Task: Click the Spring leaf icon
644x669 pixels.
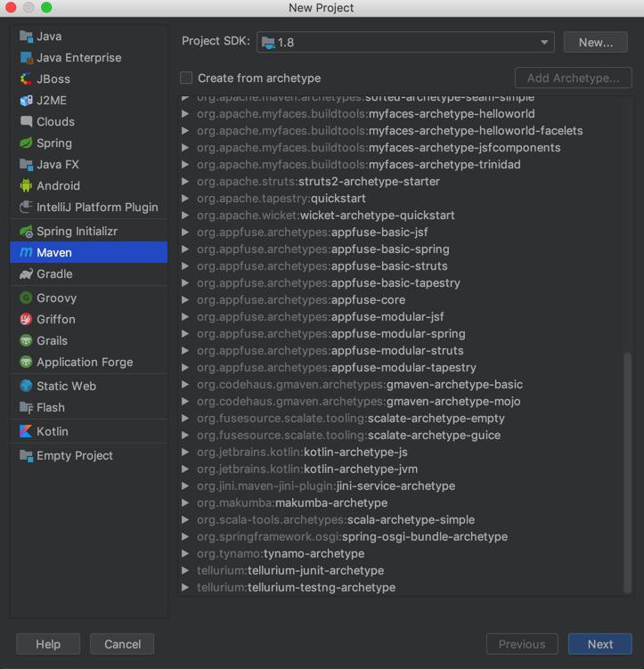Action: pos(26,143)
